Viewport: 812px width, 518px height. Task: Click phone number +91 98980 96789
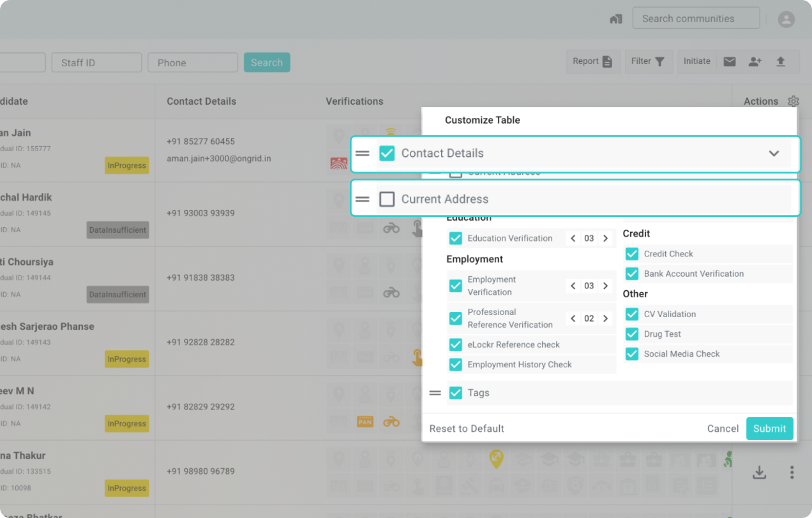(200, 471)
